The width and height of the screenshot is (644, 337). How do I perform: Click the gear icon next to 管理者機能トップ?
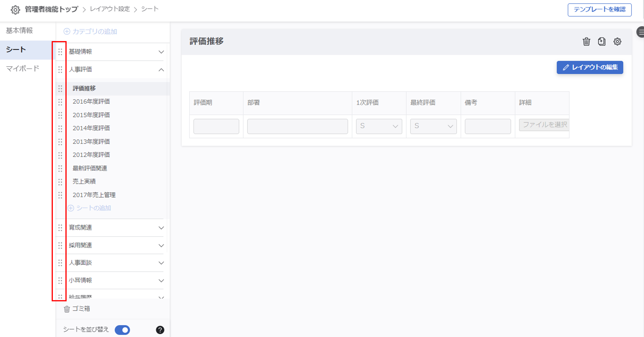15,10
